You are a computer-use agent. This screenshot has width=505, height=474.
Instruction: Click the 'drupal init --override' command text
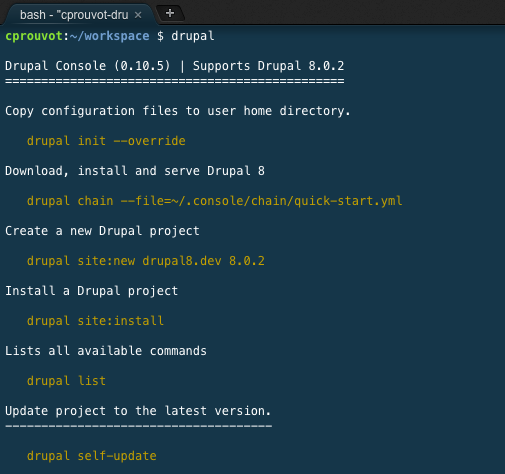pos(106,141)
